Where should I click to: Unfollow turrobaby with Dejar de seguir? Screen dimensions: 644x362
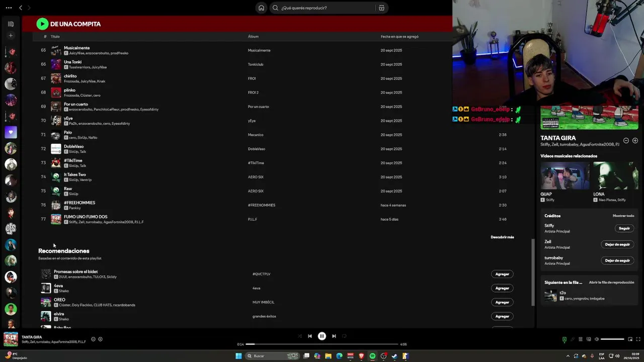coord(617,260)
